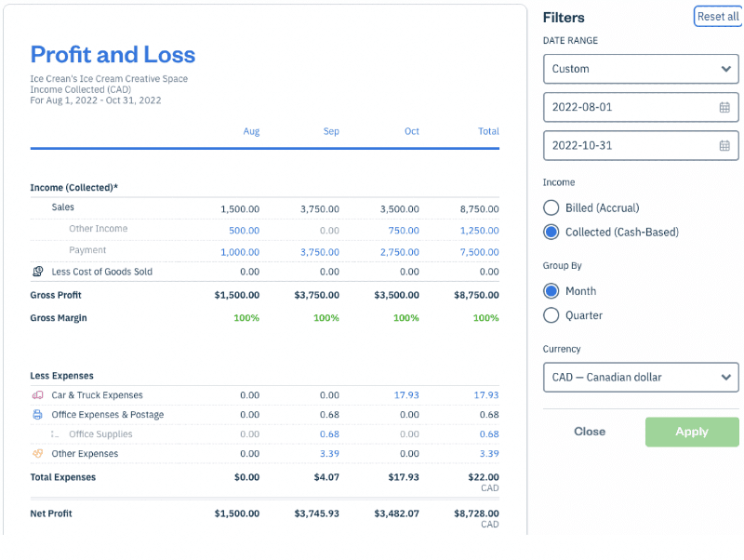Viewport: 744px width, 560px height.
Task: Click the Other Expenses icon
Action: [x=37, y=454]
